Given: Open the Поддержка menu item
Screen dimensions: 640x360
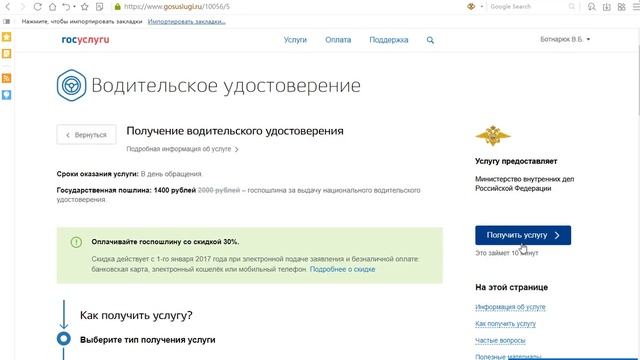Looking at the screenshot, I should coord(389,40).
